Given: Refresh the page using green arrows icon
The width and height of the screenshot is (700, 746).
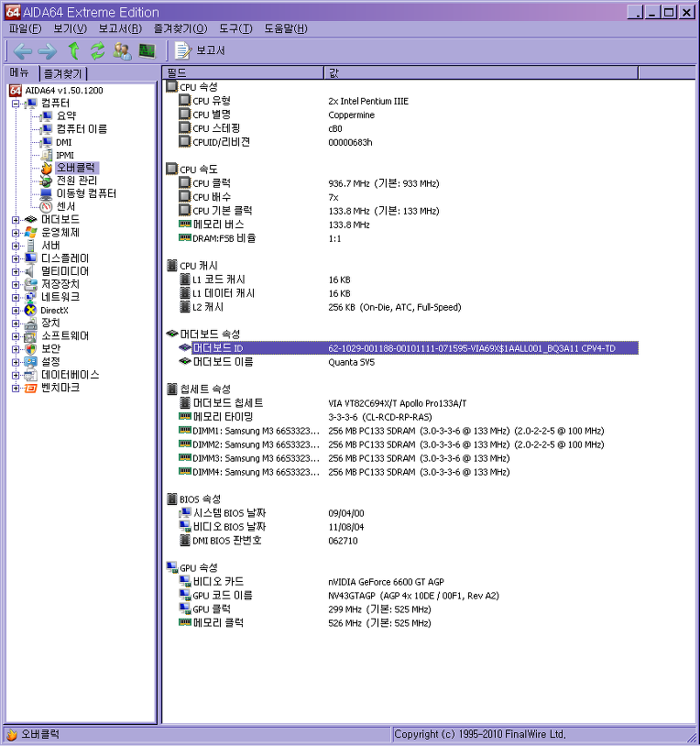Looking at the screenshot, I should coord(97,50).
